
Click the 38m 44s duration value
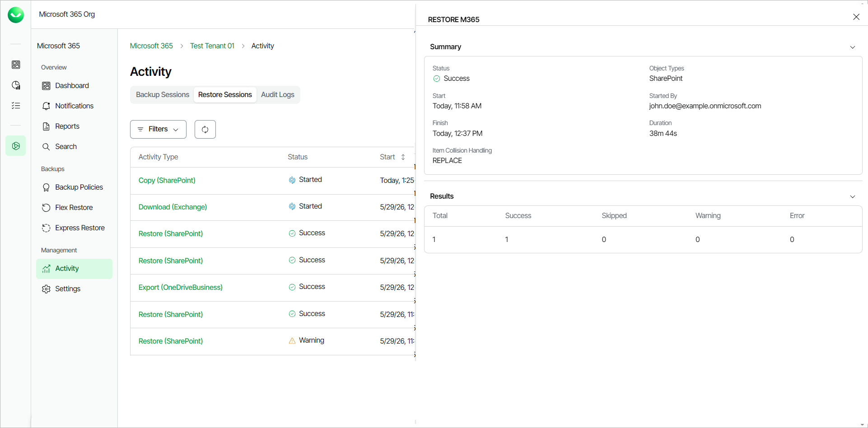point(663,134)
